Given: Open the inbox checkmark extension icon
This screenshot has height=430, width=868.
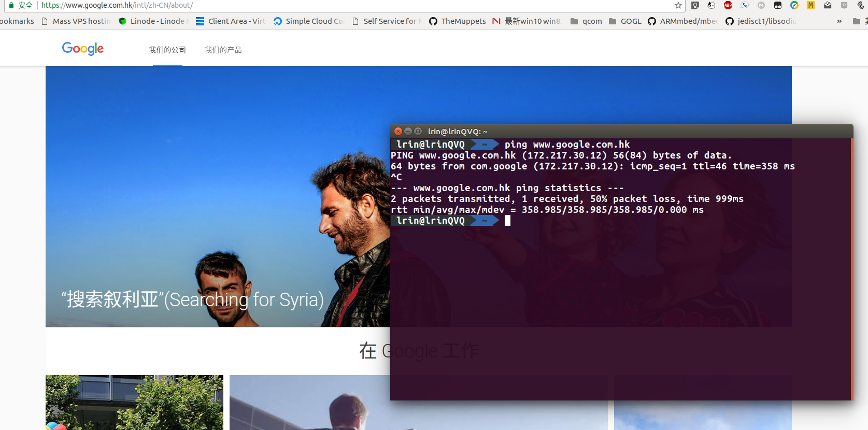Looking at the screenshot, I should pos(828,5).
